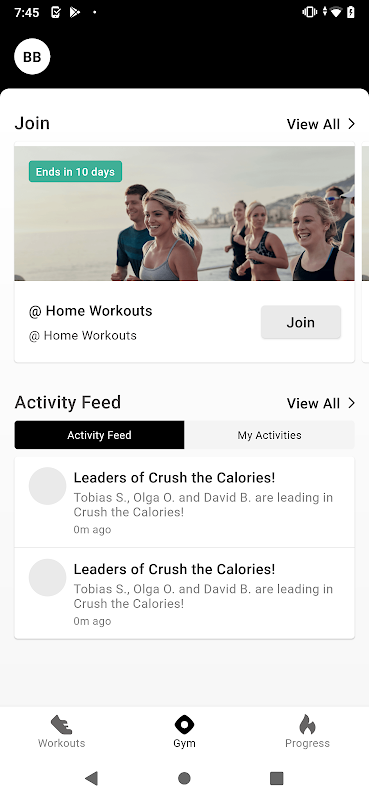Tap the Ends in 10 days badge

[x=76, y=171]
